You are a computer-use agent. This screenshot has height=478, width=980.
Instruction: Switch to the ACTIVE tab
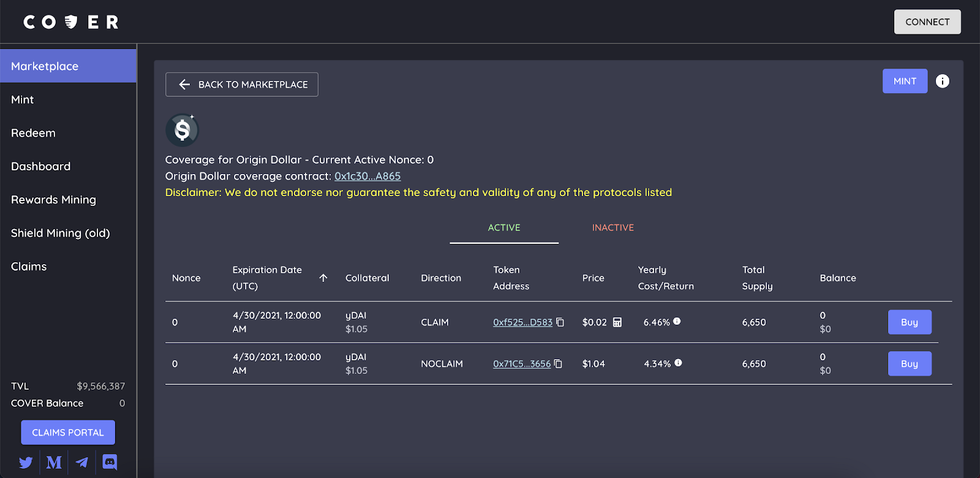[x=504, y=227]
